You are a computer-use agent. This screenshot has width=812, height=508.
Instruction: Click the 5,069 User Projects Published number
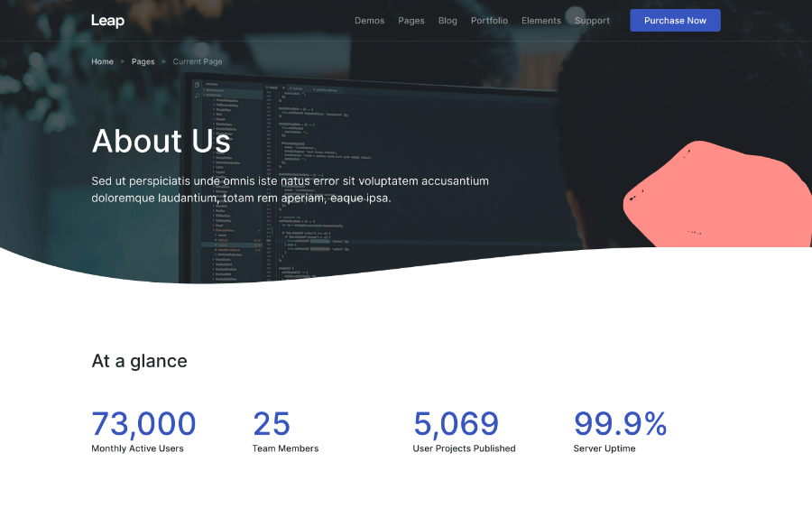[456, 423]
